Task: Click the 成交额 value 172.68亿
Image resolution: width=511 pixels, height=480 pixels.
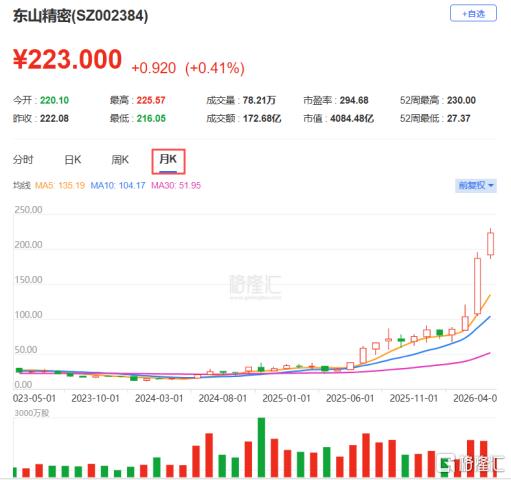Action: (262, 118)
